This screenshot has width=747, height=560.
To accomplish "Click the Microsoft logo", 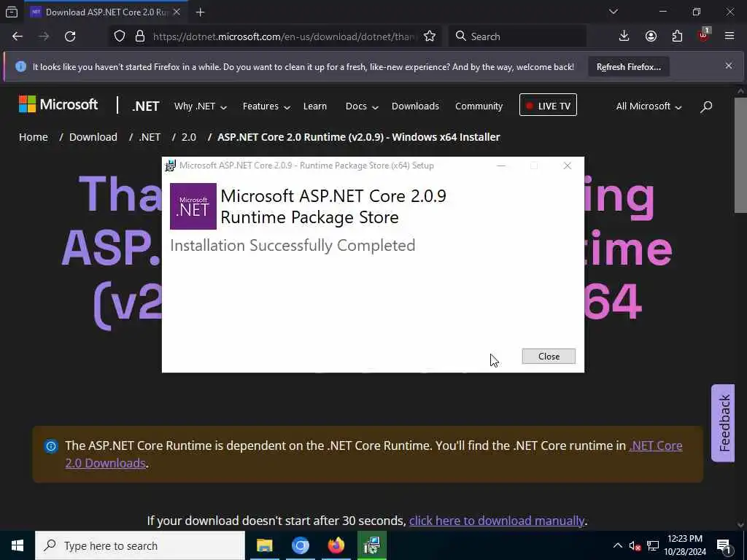I will click(58, 105).
